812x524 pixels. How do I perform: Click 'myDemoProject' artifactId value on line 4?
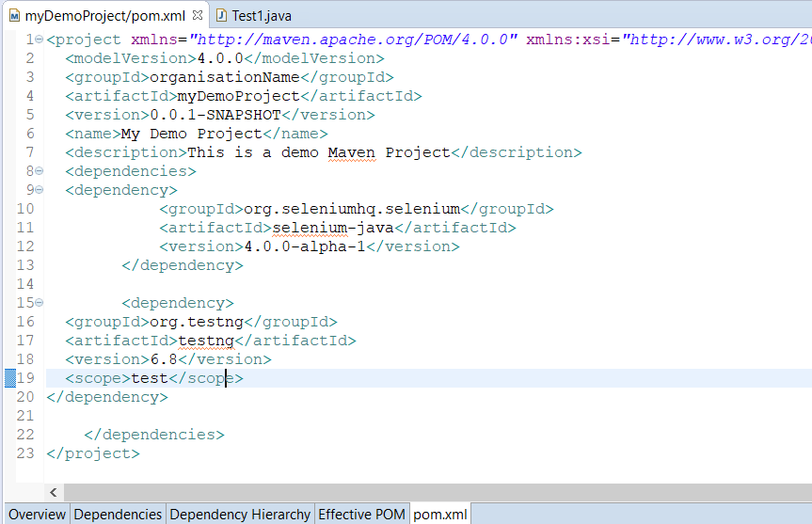pyautogui.click(x=239, y=96)
